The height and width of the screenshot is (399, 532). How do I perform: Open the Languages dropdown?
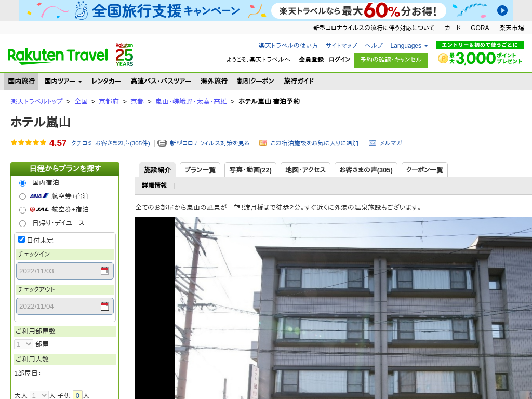(x=409, y=46)
